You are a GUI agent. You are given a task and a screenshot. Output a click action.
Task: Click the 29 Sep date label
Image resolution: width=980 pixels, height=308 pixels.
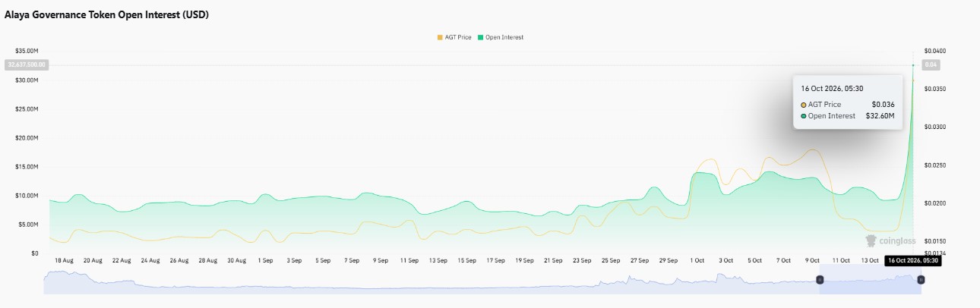pyautogui.click(x=668, y=260)
